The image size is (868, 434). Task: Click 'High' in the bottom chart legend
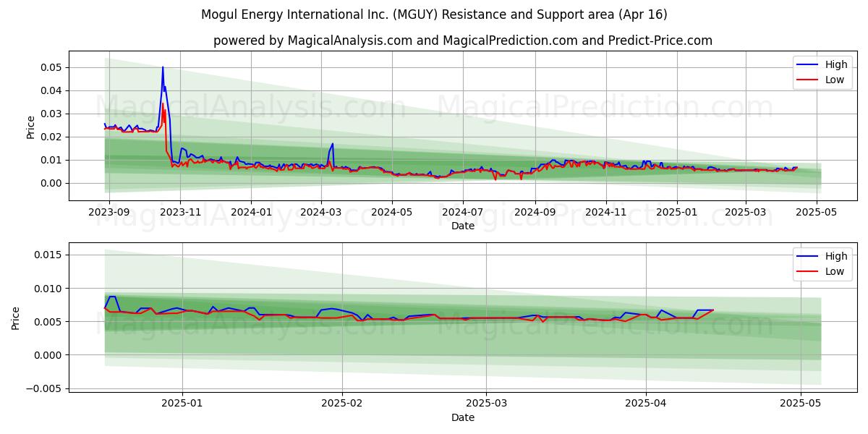point(836,256)
